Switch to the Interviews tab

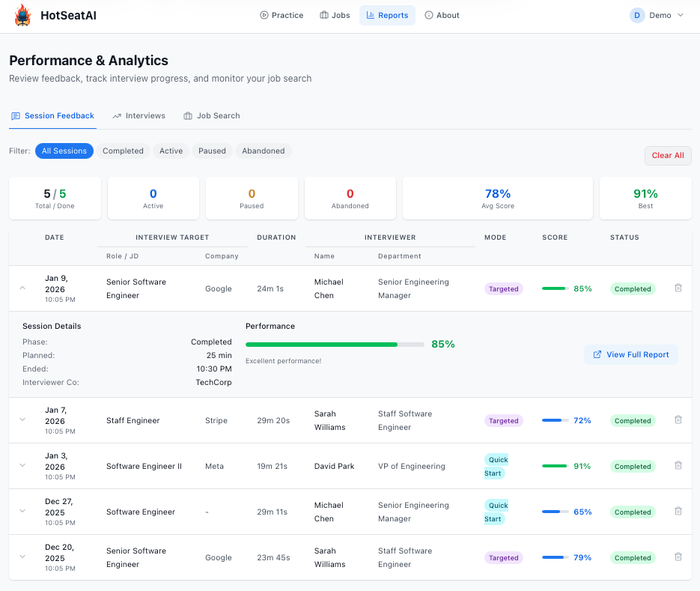139,116
